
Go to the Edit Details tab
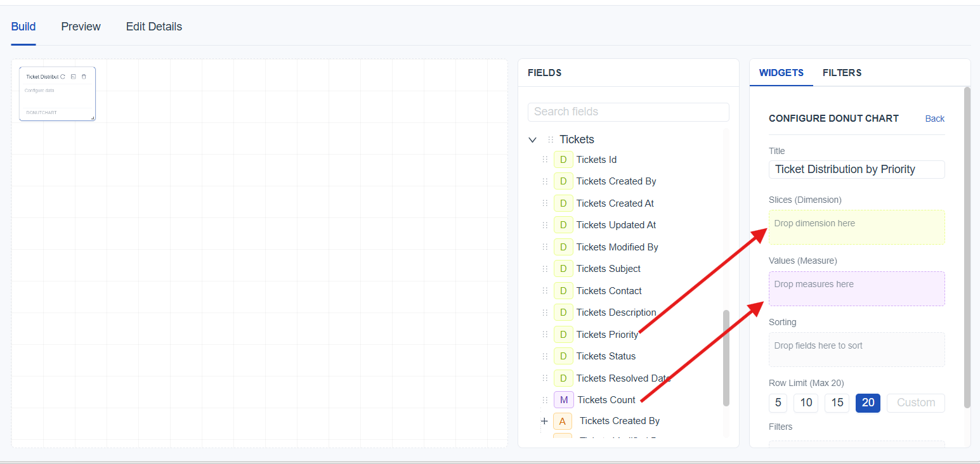(154, 27)
